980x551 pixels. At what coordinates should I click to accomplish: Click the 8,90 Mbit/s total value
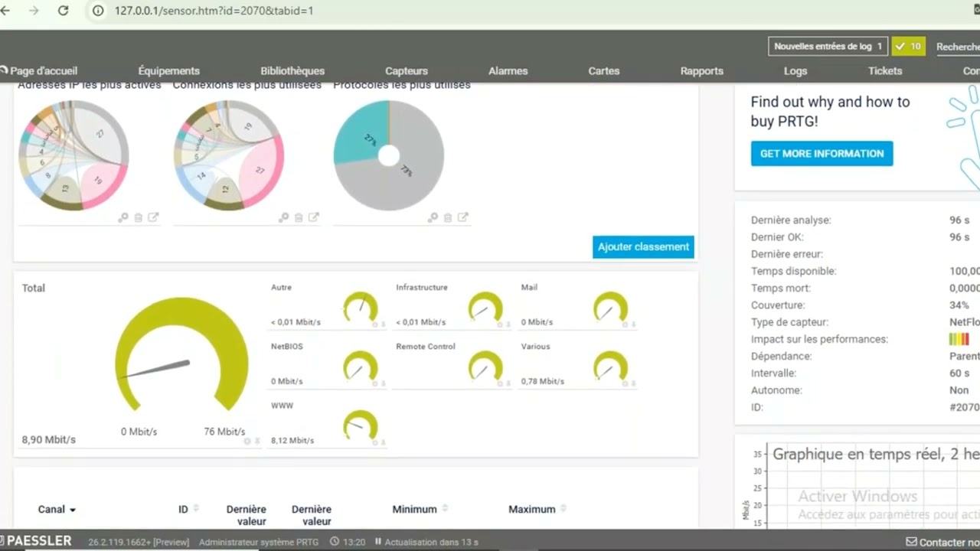click(49, 439)
